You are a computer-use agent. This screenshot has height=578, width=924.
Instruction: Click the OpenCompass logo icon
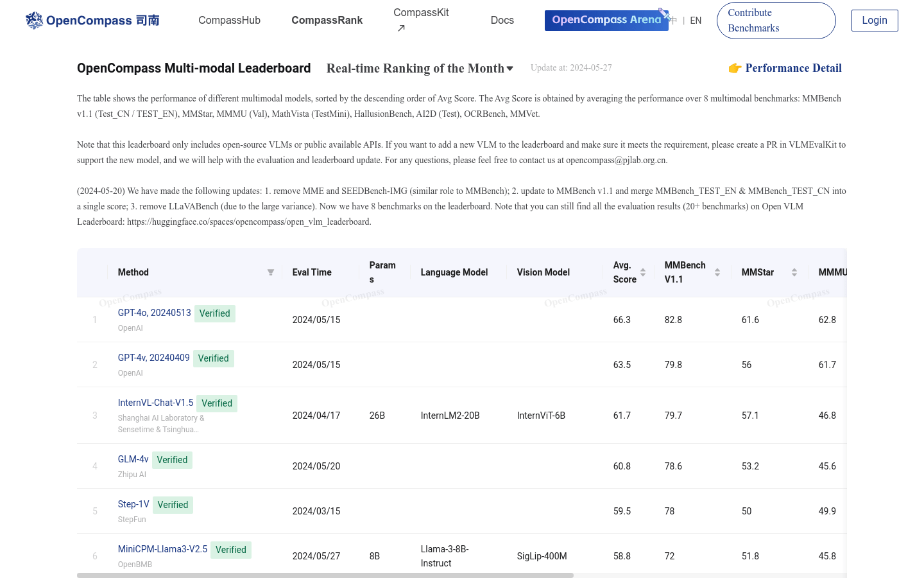[34, 21]
